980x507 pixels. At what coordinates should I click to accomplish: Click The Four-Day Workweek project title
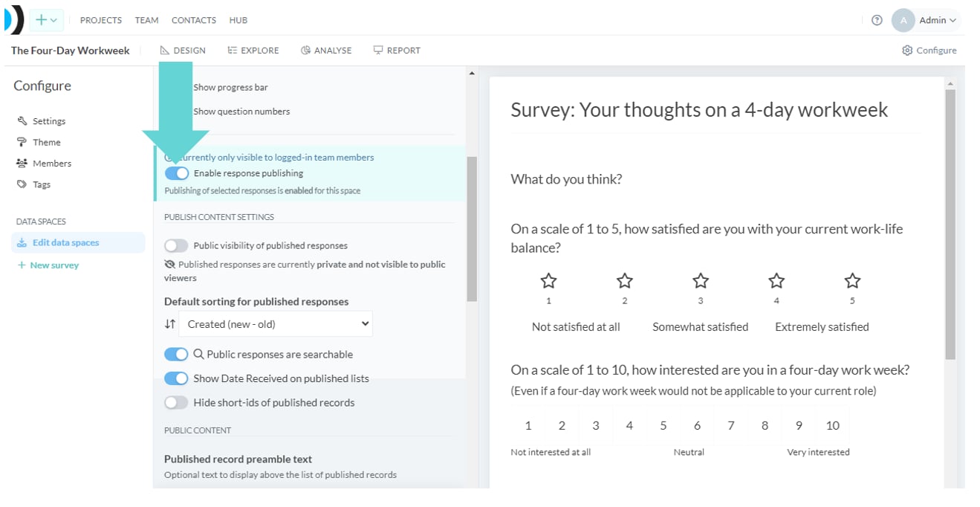(x=71, y=51)
